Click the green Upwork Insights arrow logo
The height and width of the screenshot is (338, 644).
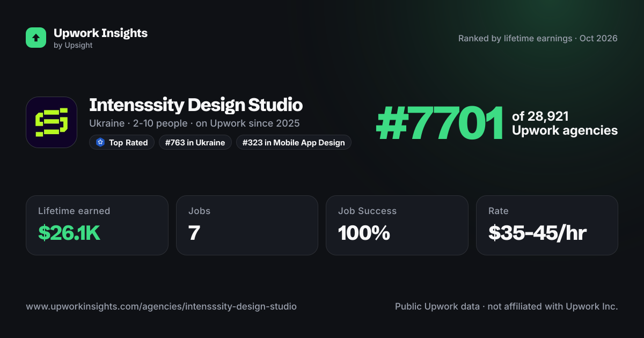36,38
